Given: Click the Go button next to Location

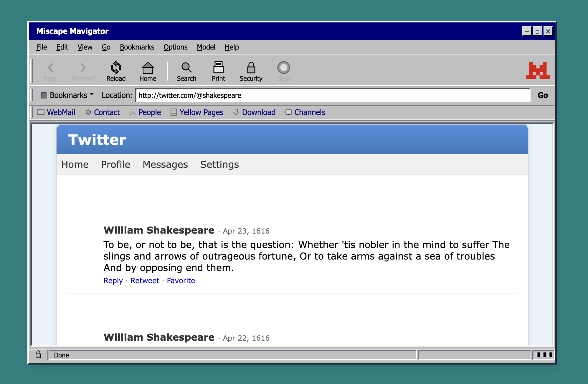Looking at the screenshot, I should coord(543,95).
